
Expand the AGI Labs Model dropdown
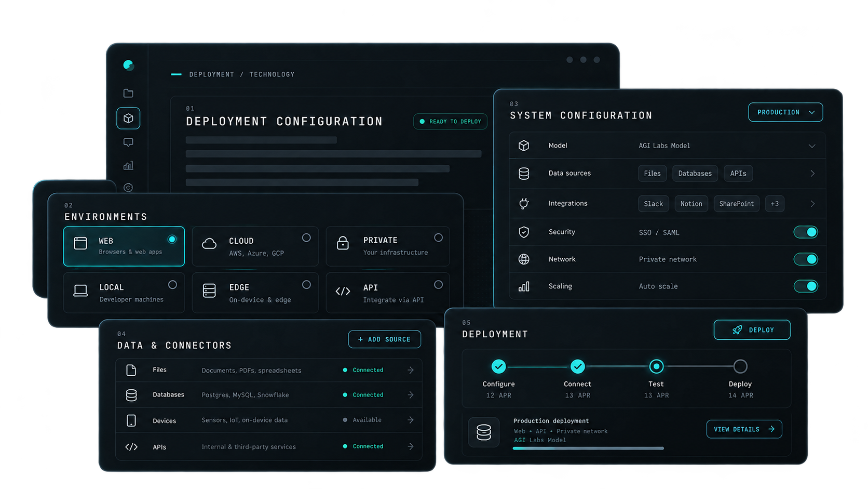click(812, 146)
